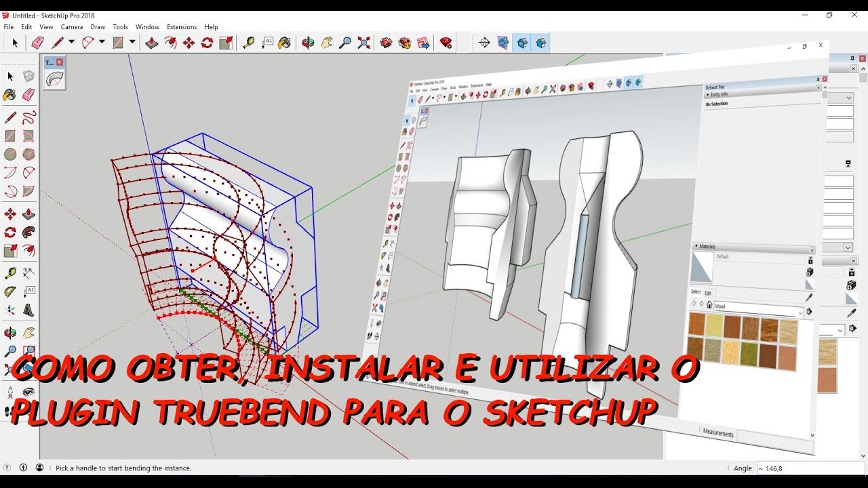
Task: Open the Edit menu
Action: click(26, 27)
